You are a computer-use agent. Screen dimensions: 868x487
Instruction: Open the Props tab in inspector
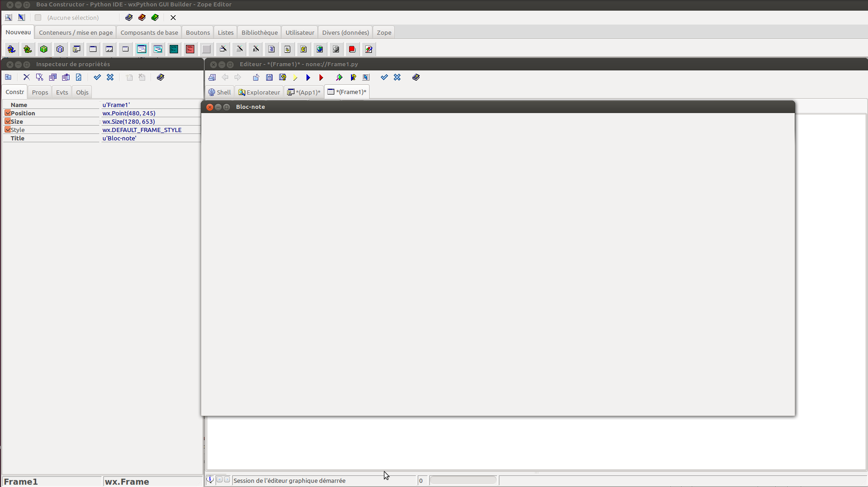click(x=40, y=92)
